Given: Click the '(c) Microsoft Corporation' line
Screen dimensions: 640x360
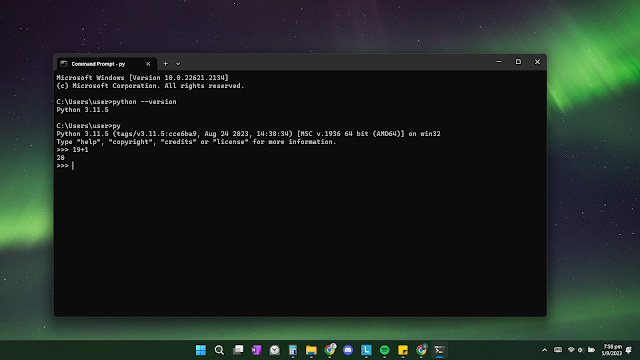Looking at the screenshot, I should point(150,86).
